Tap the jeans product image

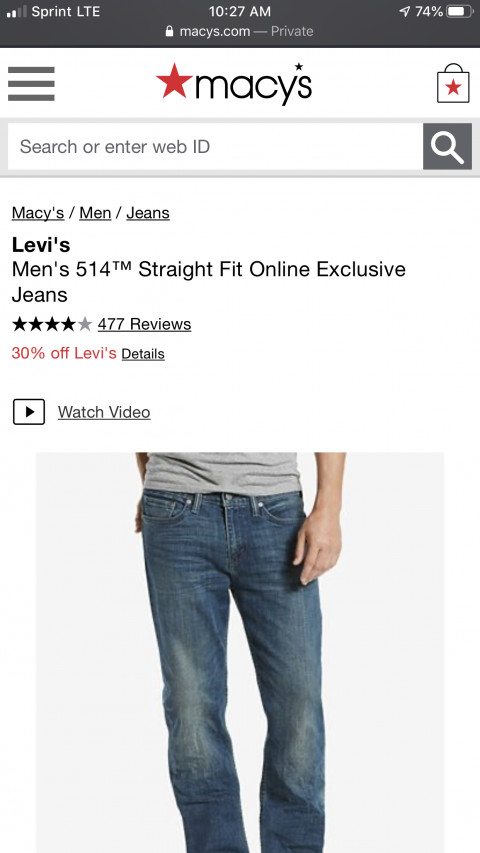pyautogui.click(x=240, y=652)
